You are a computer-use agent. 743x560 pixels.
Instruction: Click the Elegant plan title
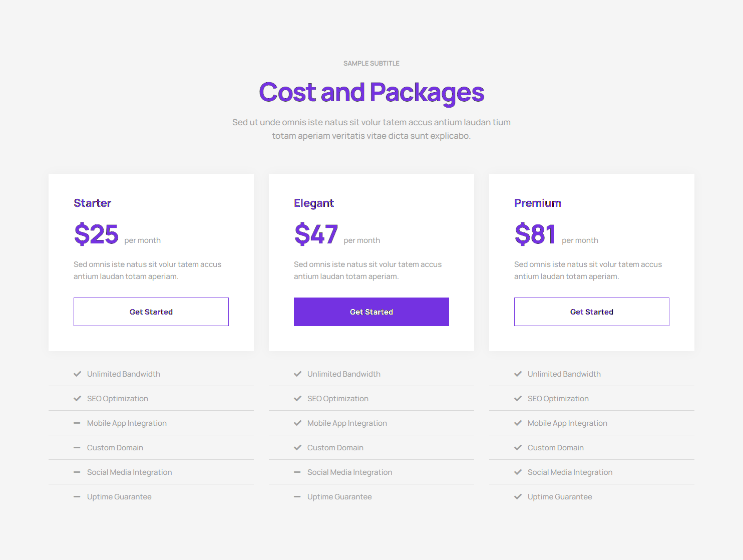pyautogui.click(x=313, y=203)
